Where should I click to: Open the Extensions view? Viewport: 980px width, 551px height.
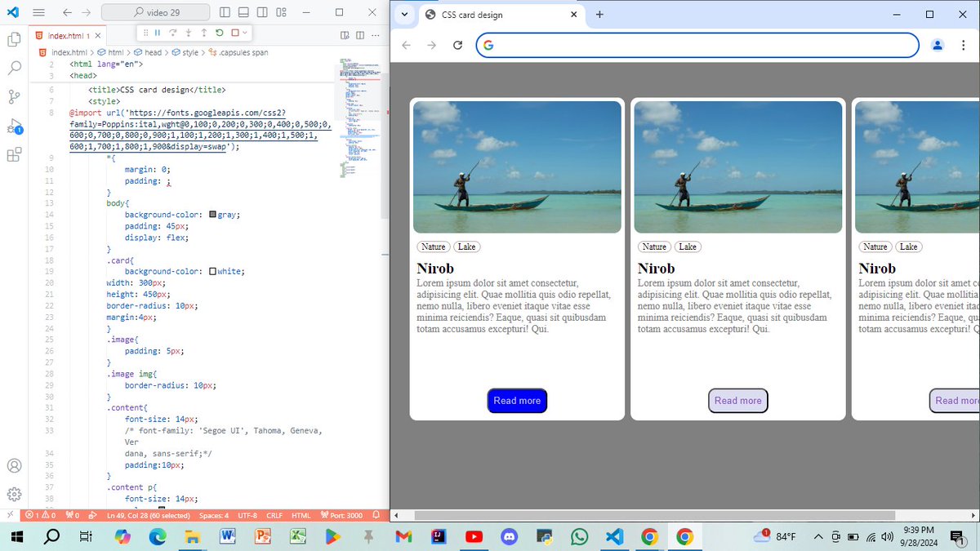(x=14, y=155)
